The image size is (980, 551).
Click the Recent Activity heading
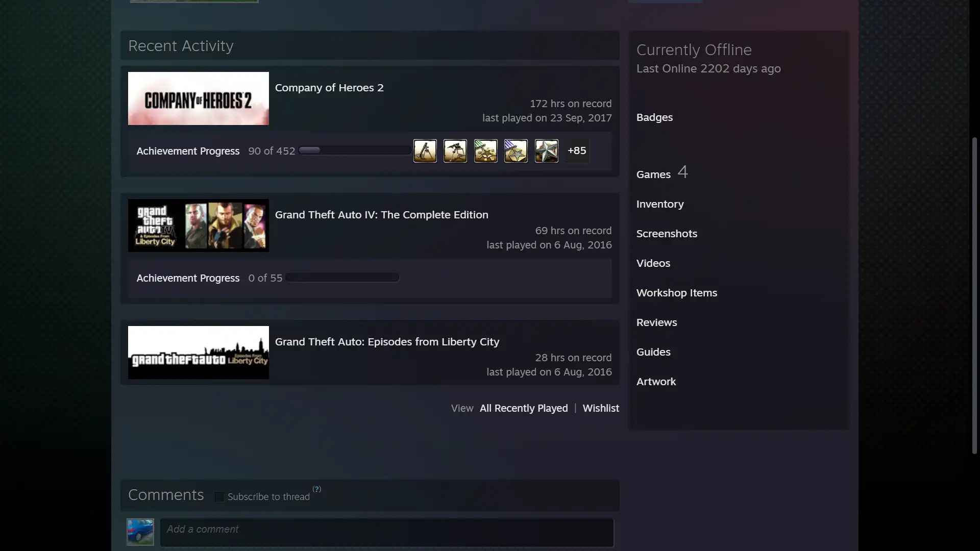tap(181, 46)
